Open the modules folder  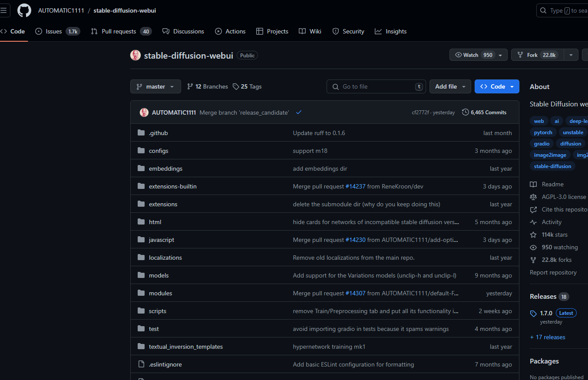coord(161,293)
